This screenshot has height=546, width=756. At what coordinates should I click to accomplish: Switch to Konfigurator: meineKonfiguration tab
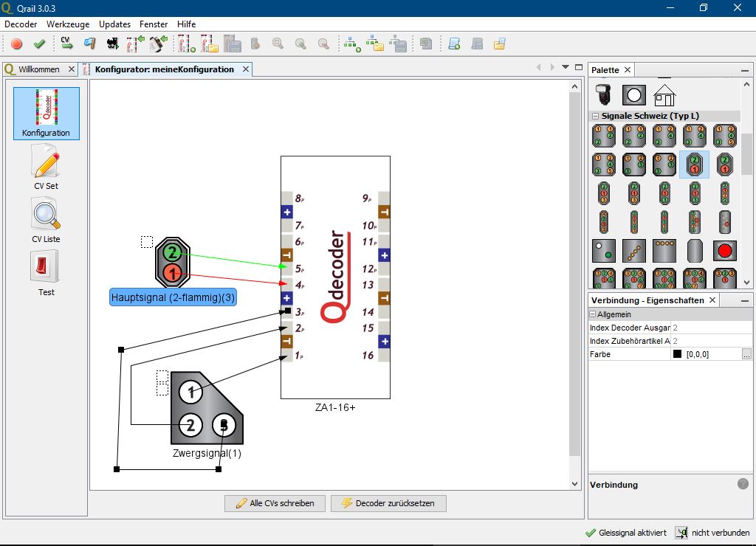coord(165,69)
